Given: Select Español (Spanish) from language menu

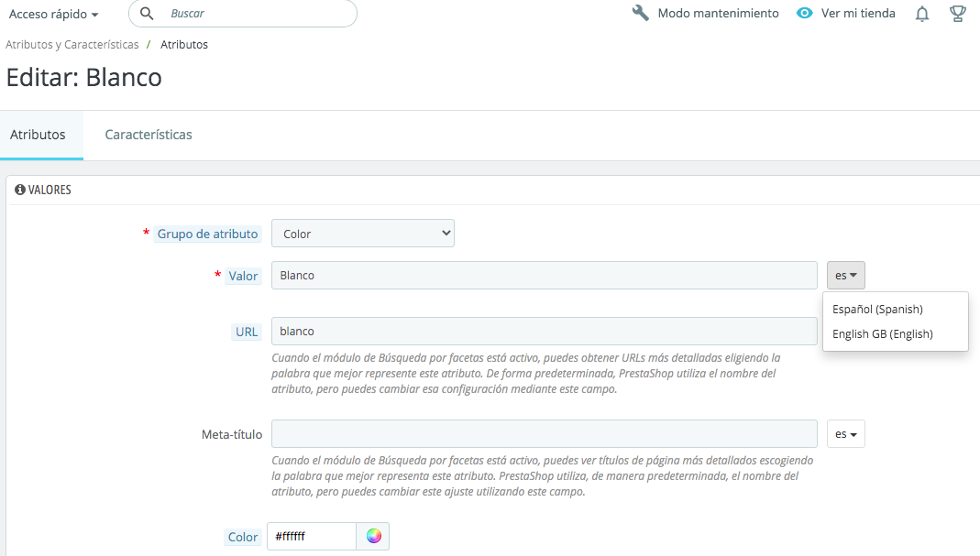Looking at the screenshot, I should click(877, 310).
